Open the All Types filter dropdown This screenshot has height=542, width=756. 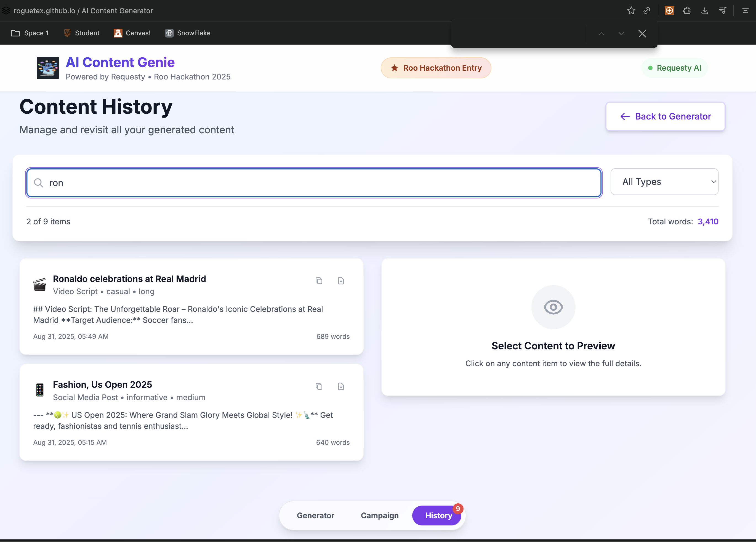[664, 182]
